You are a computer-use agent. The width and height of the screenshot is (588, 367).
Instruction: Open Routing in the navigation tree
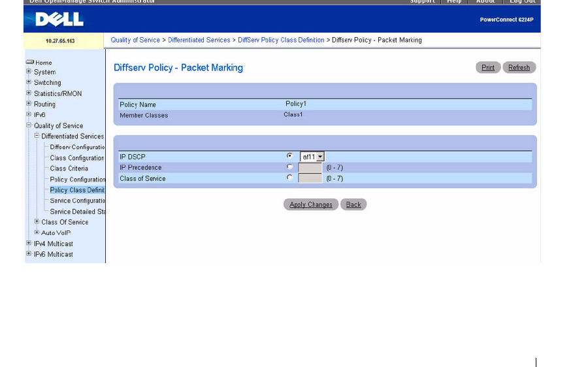coord(44,104)
